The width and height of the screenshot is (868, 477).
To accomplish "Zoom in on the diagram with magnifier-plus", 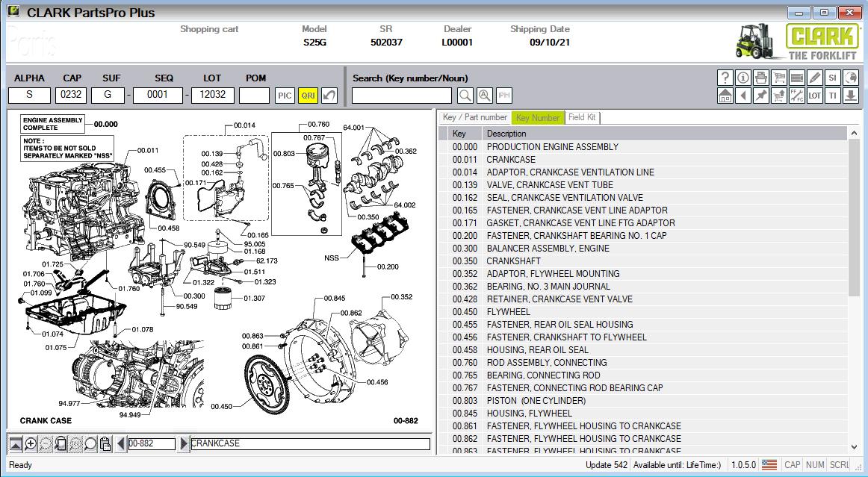I will tap(31, 444).
